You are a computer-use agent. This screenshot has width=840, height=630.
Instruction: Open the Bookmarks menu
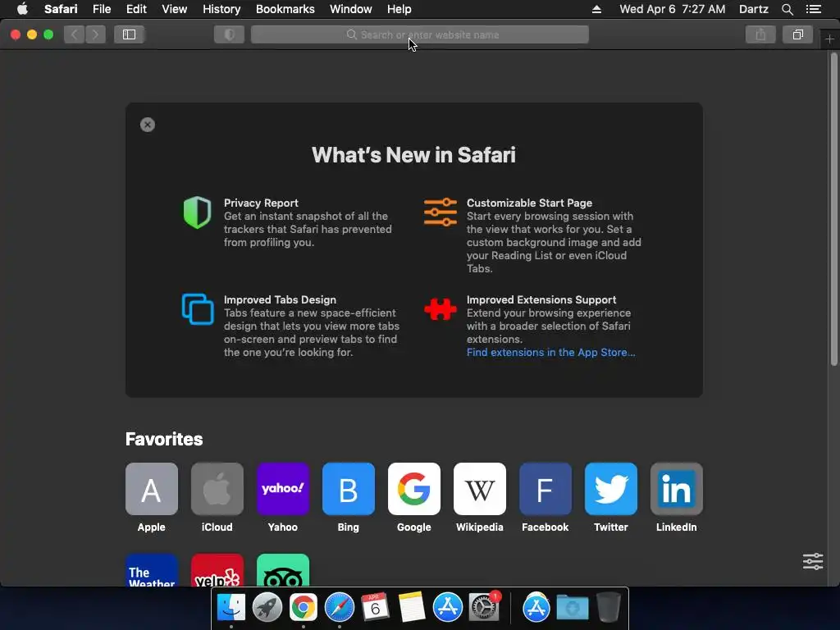click(x=285, y=9)
